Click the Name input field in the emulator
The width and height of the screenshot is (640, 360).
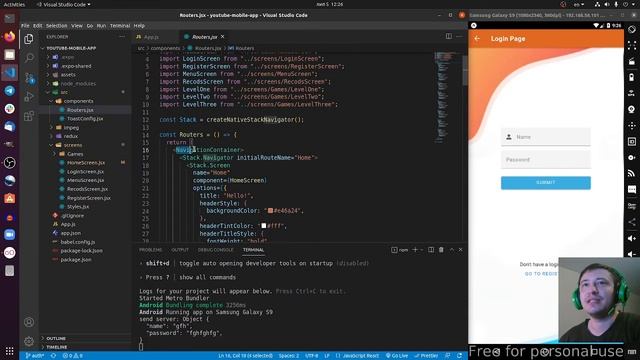(x=546, y=137)
